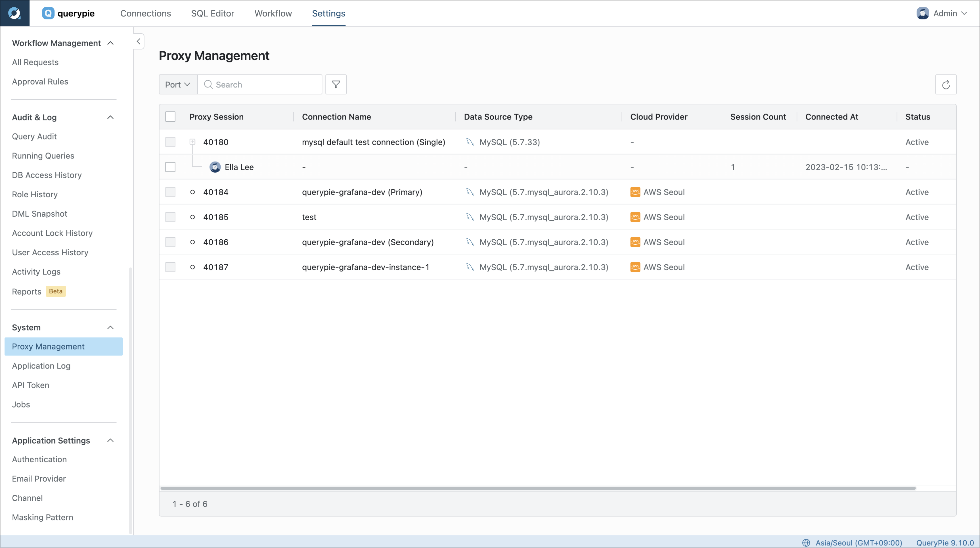This screenshot has height=548, width=980.
Task: Switch to the Workflow tab
Action: (x=273, y=13)
